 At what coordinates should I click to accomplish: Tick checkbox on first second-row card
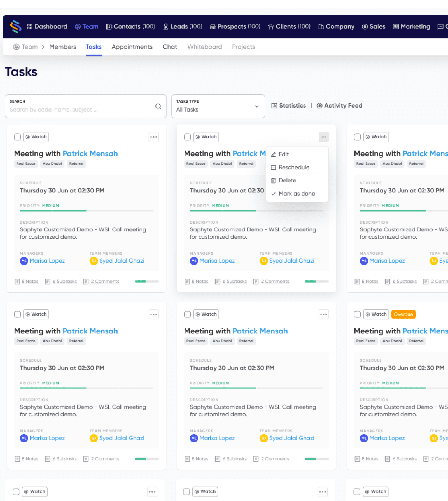click(17, 314)
